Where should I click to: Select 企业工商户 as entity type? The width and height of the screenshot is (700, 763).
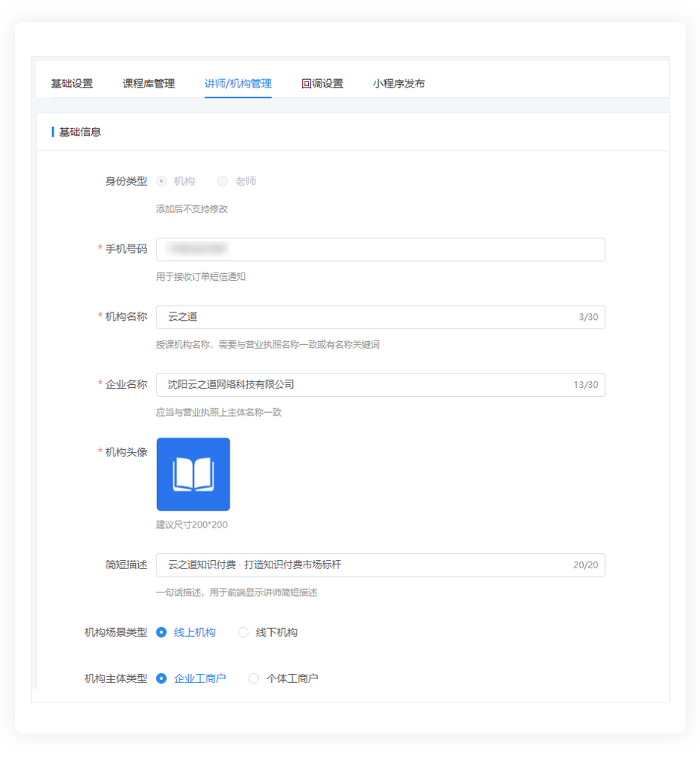[162, 678]
